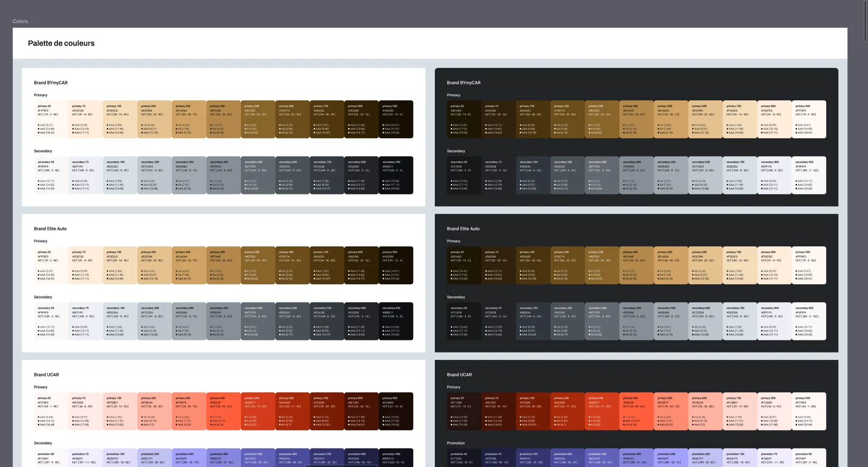
Task: Select primary-100 swatch in light Brand UCAR panel
Action: pyautogui.click(x=120, y=411)
